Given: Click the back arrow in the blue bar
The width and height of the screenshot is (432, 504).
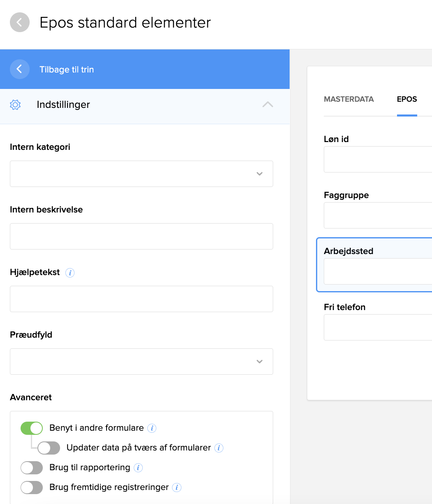Looking at the screenshot, I should 20,69.
